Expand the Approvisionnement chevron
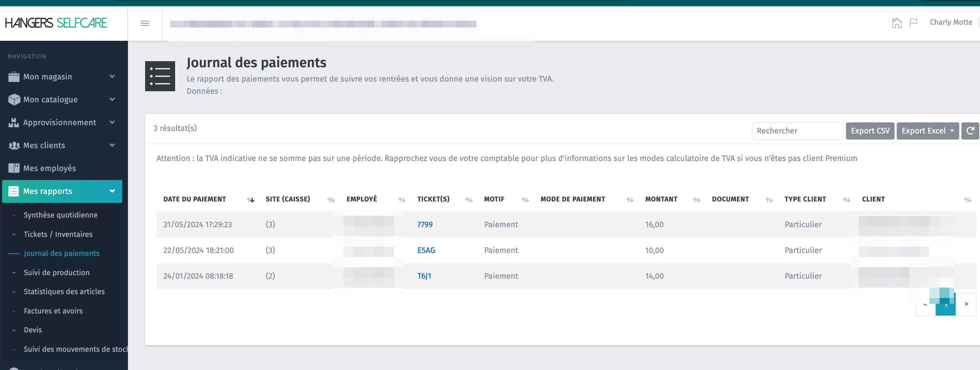Screen dimensions: 980x370 pos(112,122)
